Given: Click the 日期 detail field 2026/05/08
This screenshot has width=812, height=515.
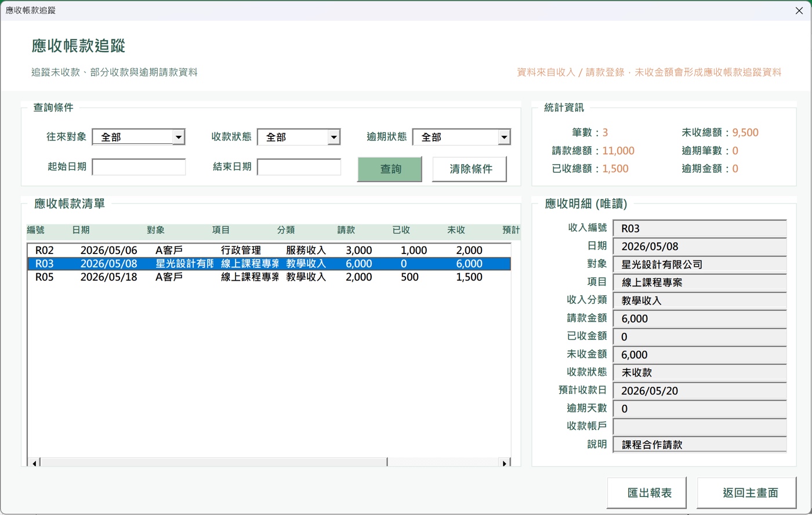Looking at the screenshot, I should pyautogui.click(x=699, y=246).
